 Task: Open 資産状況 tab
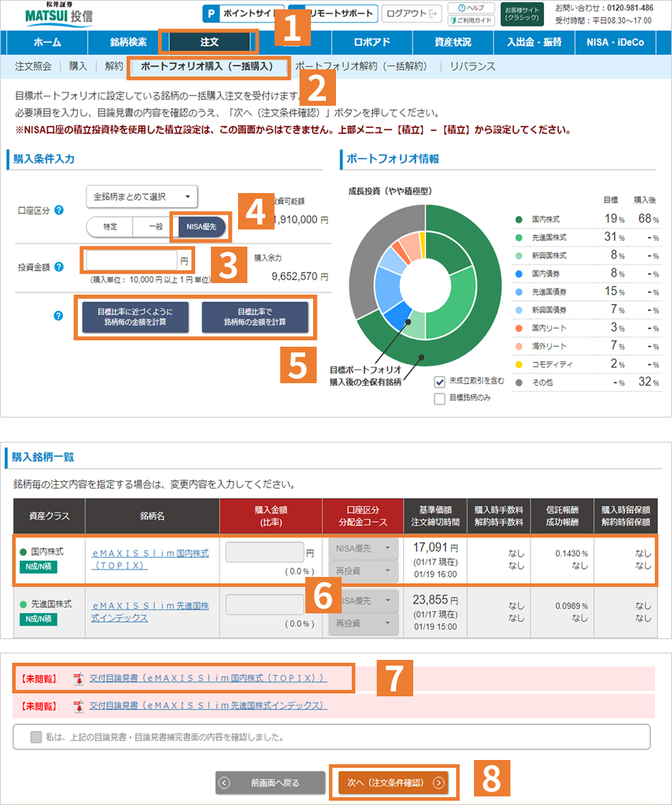coord(453,43)
